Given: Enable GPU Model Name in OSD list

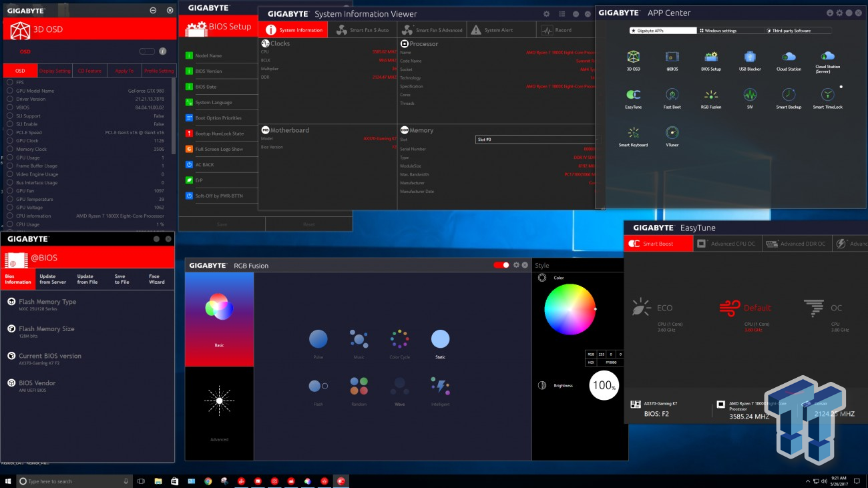Looking at the screenshot, I should 10,91.
